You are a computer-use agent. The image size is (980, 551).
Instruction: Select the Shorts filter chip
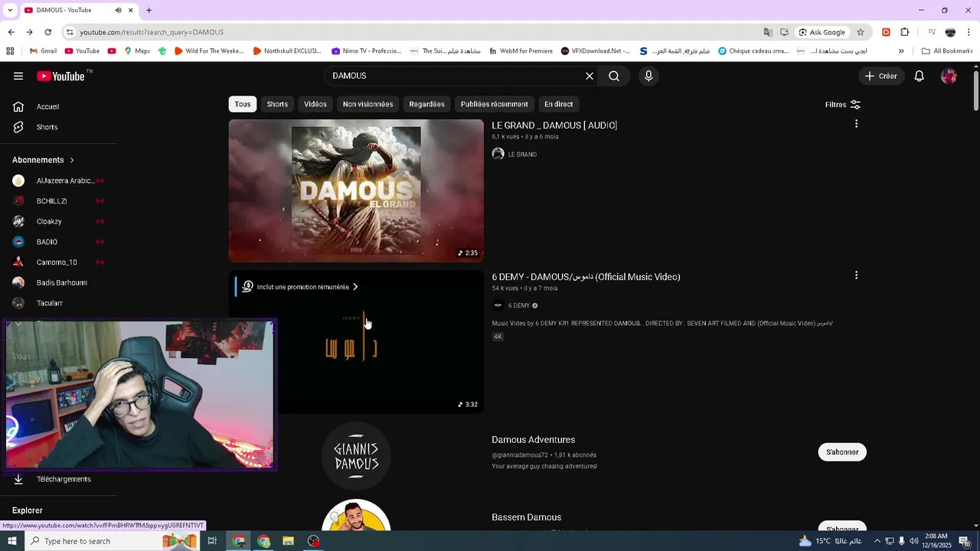coord(277,104)
